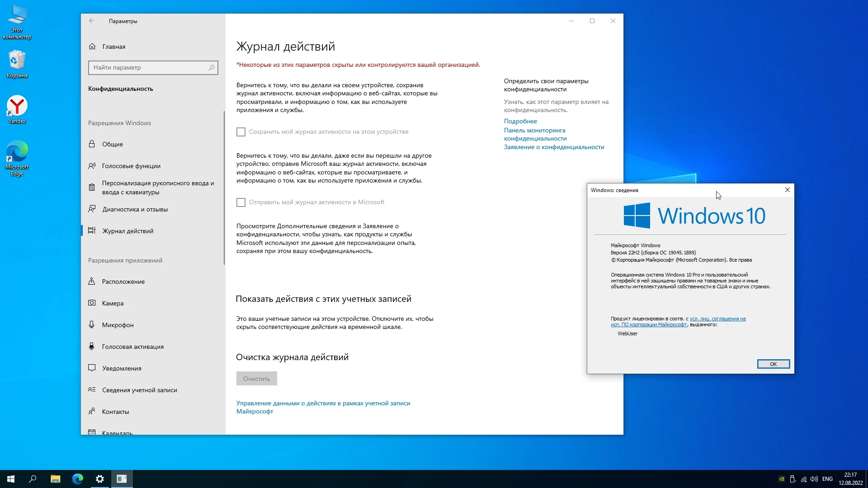Open Yandex browser desktop shortcut
Viewport: 868px width, 488px height.
pos(17,108)
